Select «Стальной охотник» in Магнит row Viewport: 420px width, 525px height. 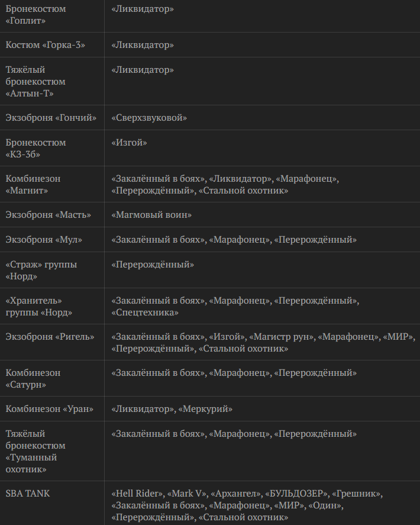tap(243, 191)
